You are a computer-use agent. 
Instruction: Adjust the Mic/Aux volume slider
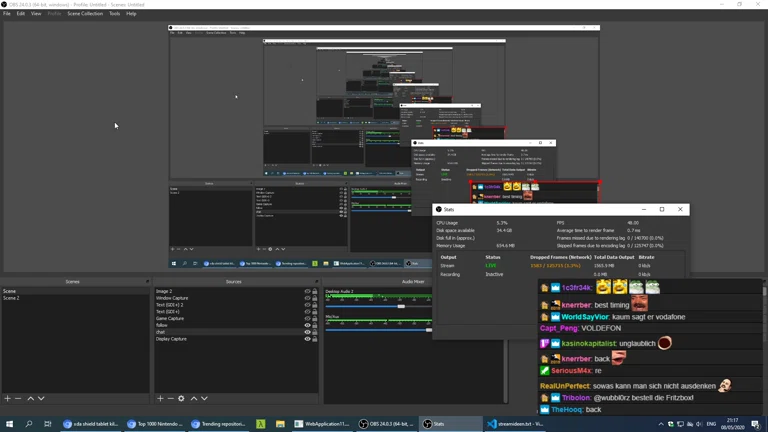pos(429,330)
